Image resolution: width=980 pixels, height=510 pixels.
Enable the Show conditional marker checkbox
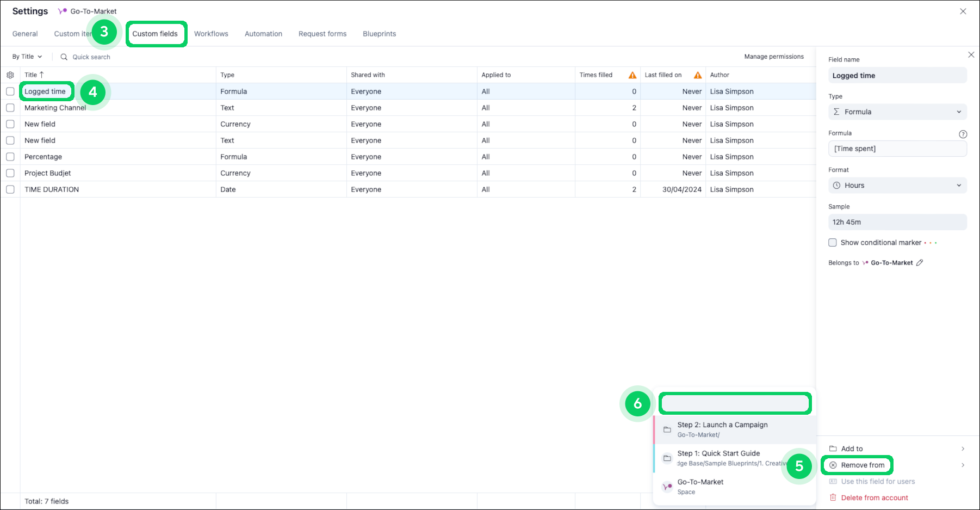(832, 242)
